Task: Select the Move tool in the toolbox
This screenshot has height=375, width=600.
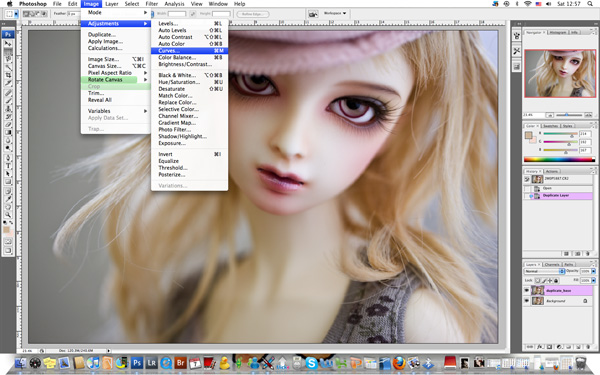Action: click(8, 43)
